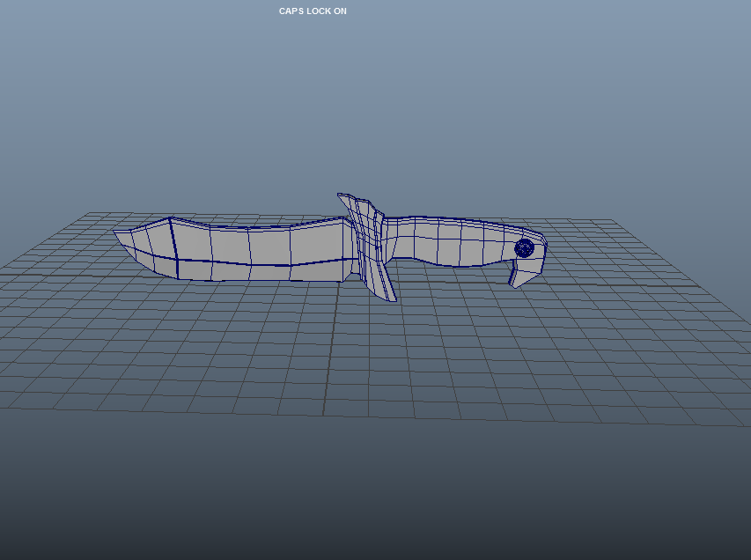Click the upper tip of the knife guard
This screenshot has height=560, width=751.
342,195
